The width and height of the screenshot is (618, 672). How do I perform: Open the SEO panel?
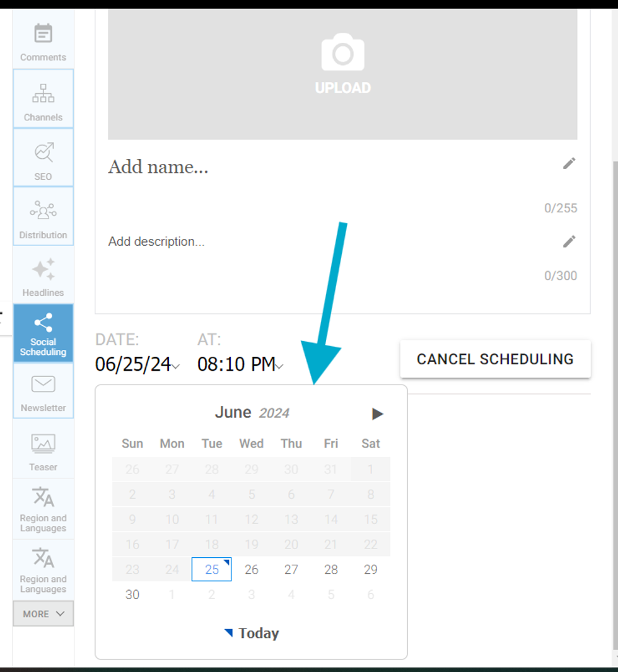pyautogui.click(x=43, y=158)
